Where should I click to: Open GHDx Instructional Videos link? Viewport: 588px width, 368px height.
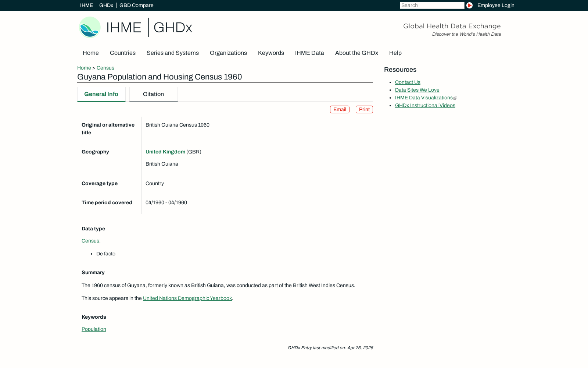pos(425,105)
